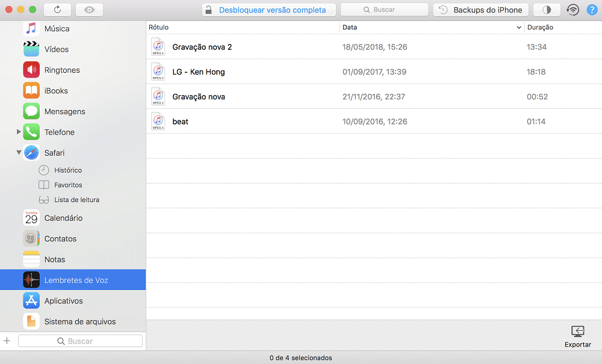Open the Aplicativos App Store icon

pos(31,301)
